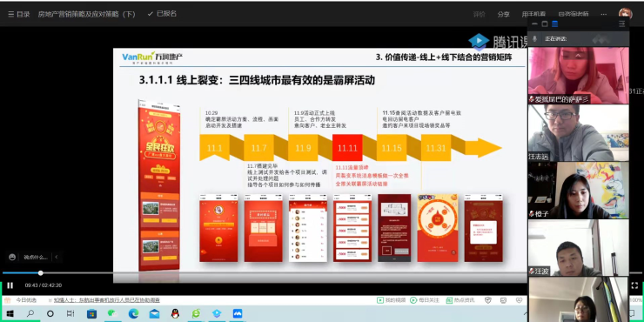Screen dimensions: 644x322
Task: Click the 09:43 / 02:42:20 time display
Action: pos(44,285)
